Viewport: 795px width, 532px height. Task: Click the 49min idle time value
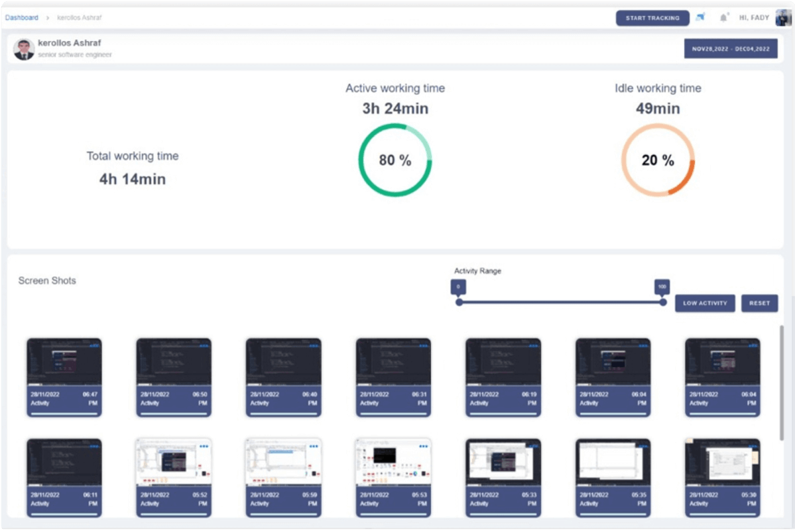pyautogui.click(x=658, y=109)
